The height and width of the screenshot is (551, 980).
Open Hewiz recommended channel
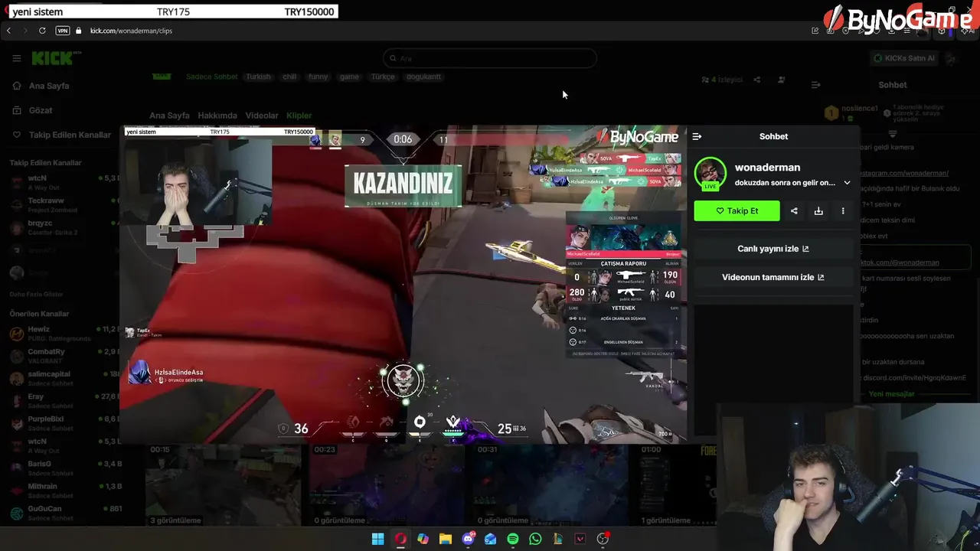[65, 333]
